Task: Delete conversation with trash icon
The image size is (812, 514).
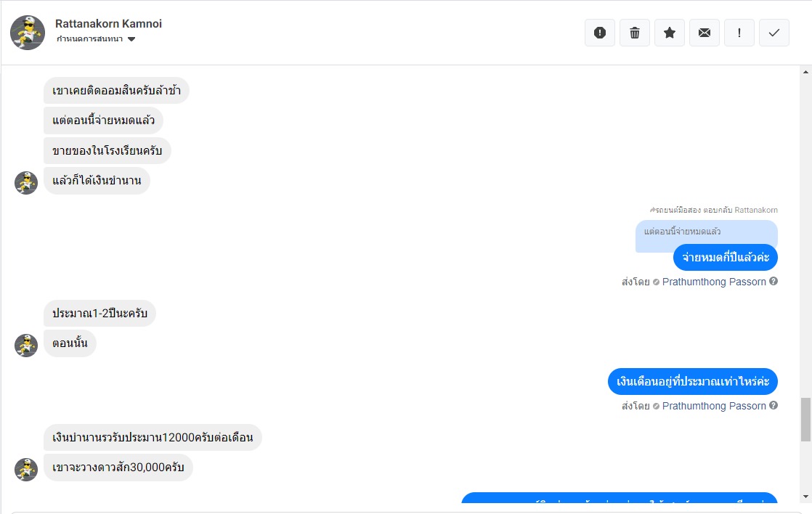Action: [x=634, y=33]
